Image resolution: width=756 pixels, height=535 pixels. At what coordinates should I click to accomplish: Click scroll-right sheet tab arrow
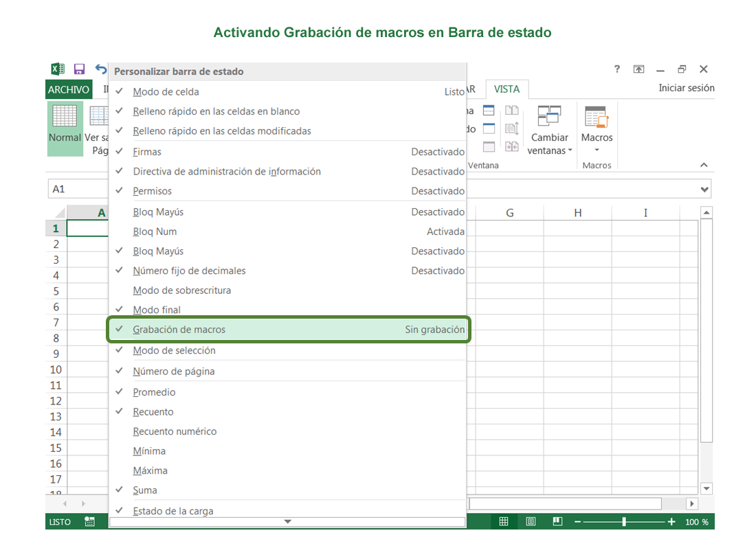tap(83, 503)
